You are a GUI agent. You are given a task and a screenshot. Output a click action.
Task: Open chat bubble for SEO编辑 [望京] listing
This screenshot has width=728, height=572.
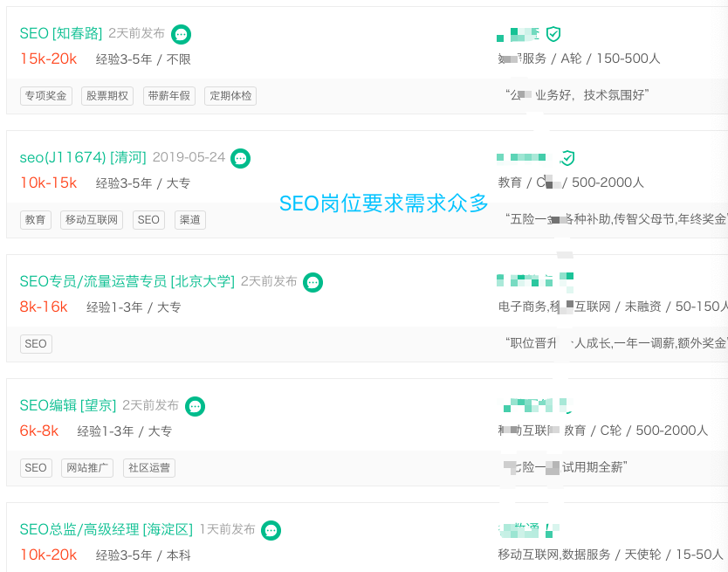pyautogui.click(x=195, y=406)
